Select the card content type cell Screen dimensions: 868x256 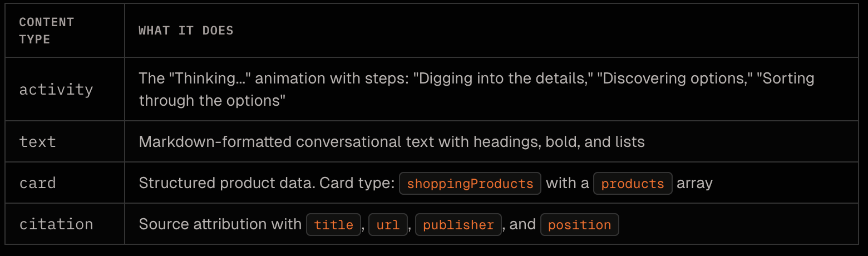(x=37, y=183)
